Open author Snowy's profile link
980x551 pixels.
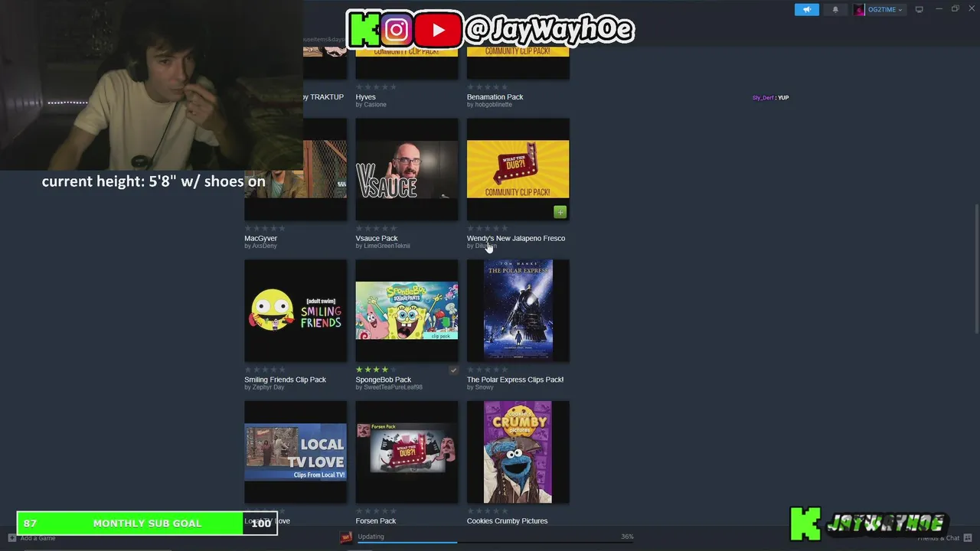pos(485,387)
